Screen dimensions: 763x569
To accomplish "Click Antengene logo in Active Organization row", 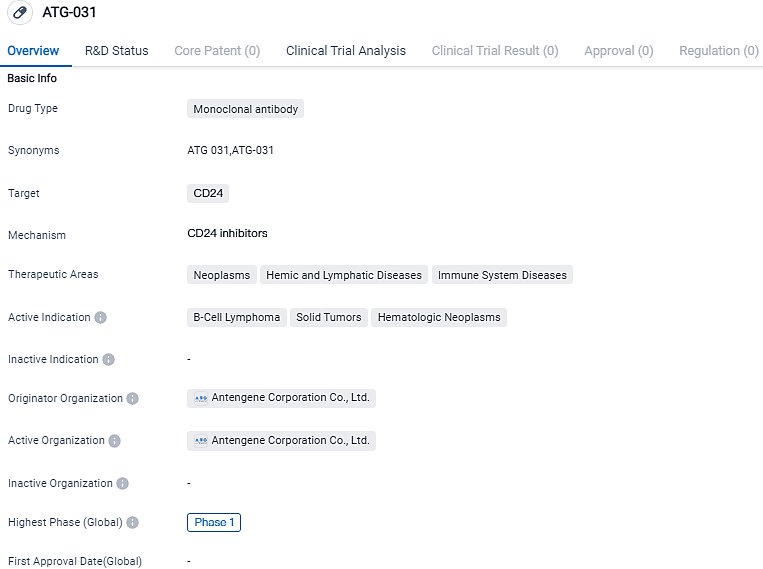I will pos(200,441).
